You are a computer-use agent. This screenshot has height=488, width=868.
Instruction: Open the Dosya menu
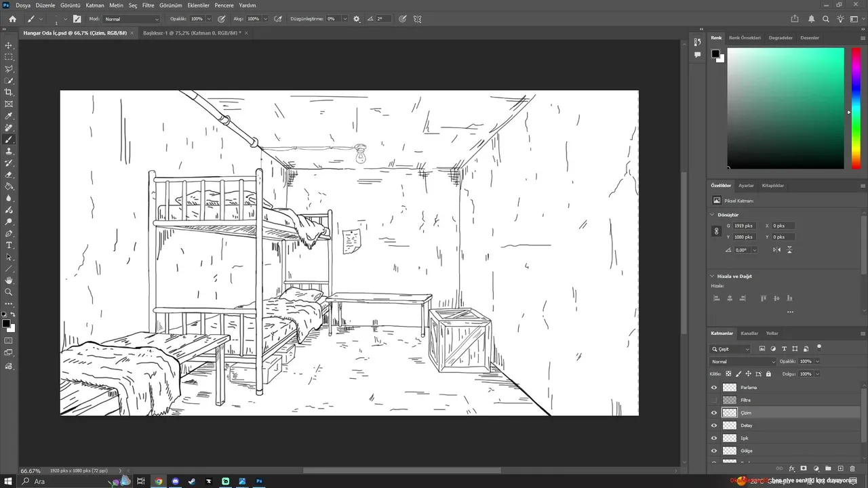pos(23,5)
